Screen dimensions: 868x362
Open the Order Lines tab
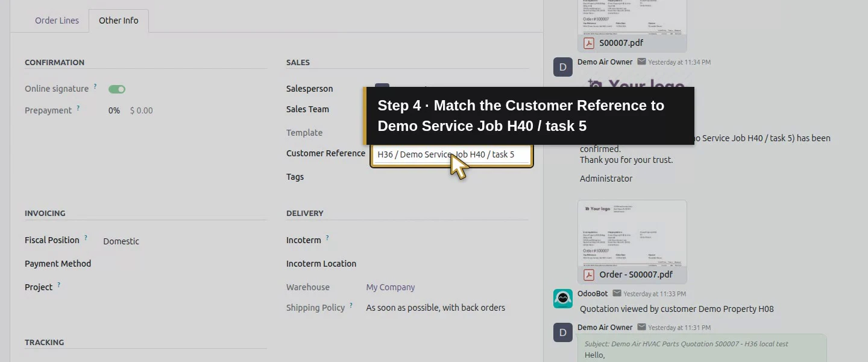coord(57,21)
